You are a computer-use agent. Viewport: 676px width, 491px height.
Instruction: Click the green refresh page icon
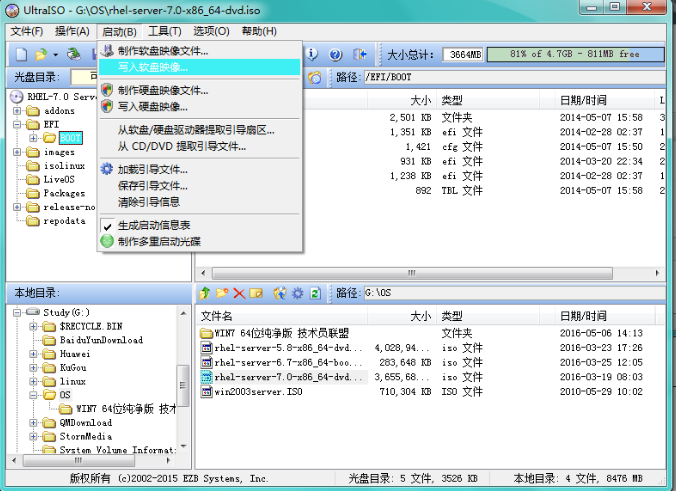tap(316, 293)
